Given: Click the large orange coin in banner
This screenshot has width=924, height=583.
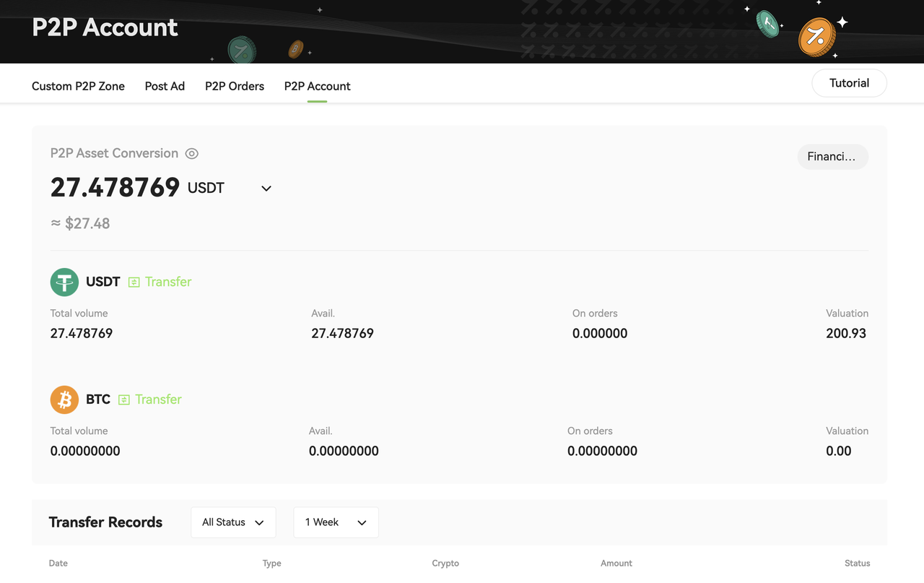Looking at the screenshot, I should point(816,37).
